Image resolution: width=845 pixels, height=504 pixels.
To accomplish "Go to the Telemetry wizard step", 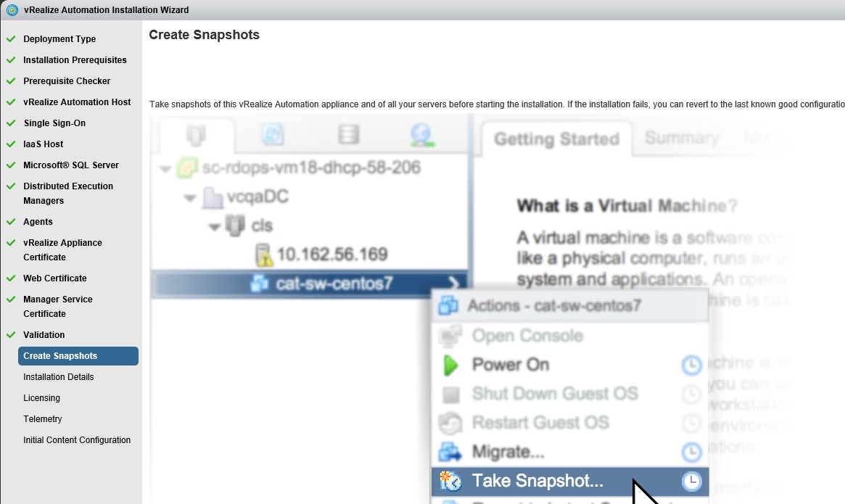I will (43, 419).
